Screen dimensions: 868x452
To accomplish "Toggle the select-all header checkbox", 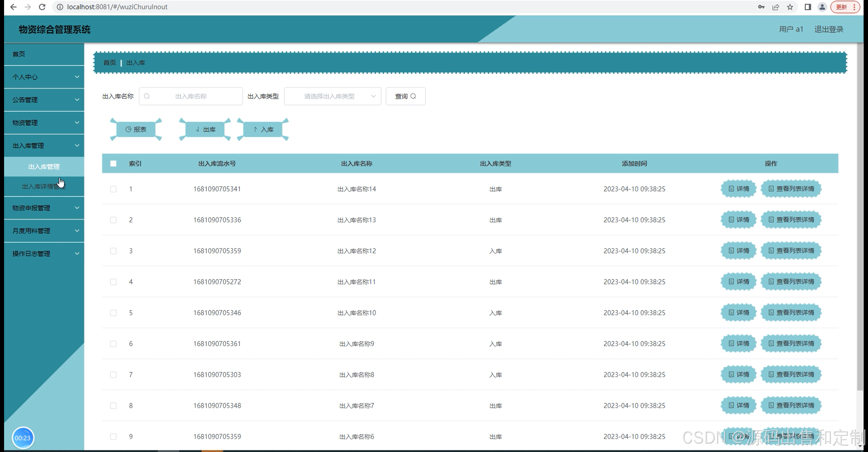I will pos(113,163).
